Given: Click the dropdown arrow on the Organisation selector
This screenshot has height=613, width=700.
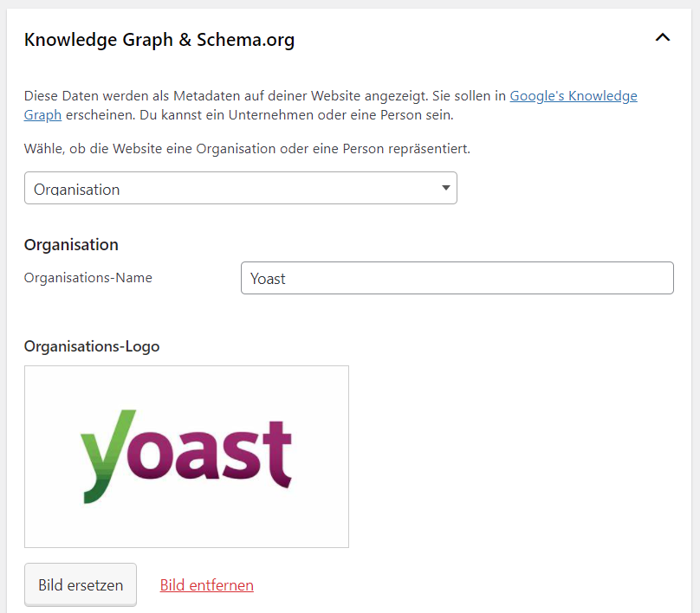Looking at the screenshot, I should pos(445,188).
